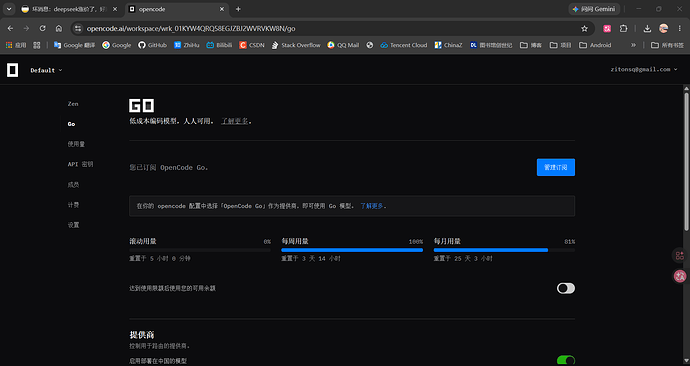The image size is (690, 366).
Task: Click the pink translate floating button at the right edge
Action: pos(680,276)
